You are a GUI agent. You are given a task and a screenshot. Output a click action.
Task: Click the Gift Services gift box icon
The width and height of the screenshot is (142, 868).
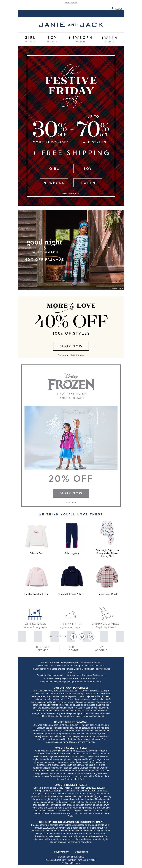coord(35,614)
